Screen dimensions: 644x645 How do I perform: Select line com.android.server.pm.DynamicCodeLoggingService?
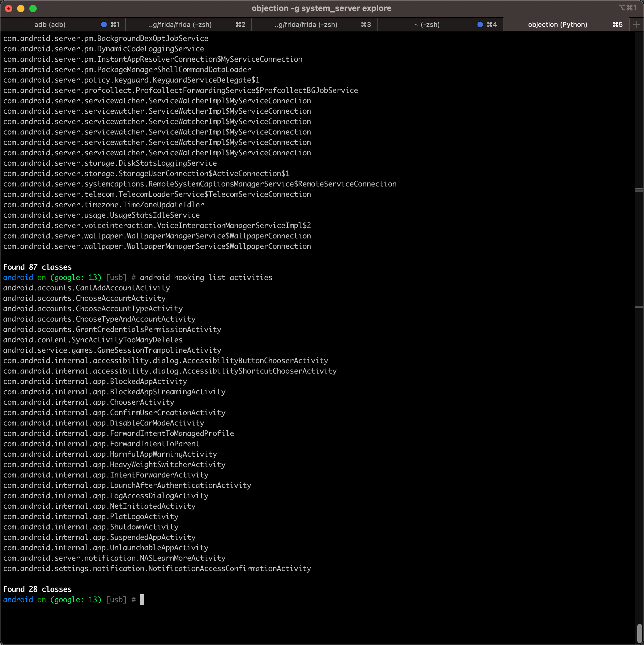[104, 49]
